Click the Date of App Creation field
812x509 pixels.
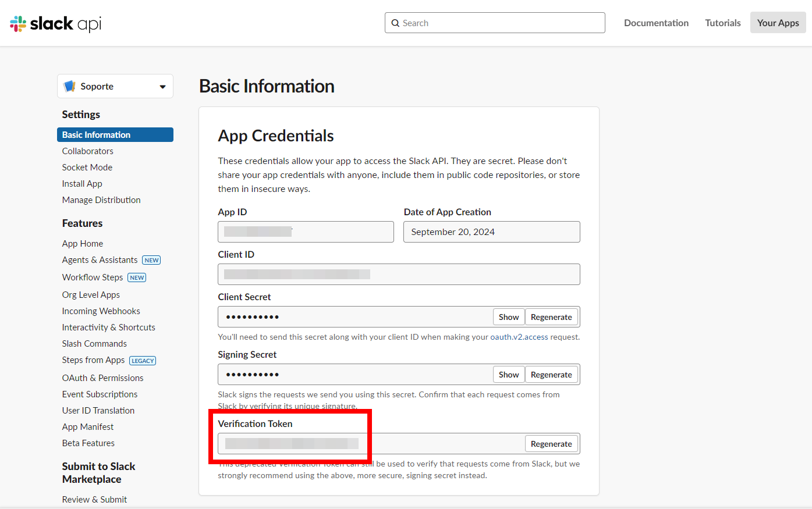pos(492,232)
